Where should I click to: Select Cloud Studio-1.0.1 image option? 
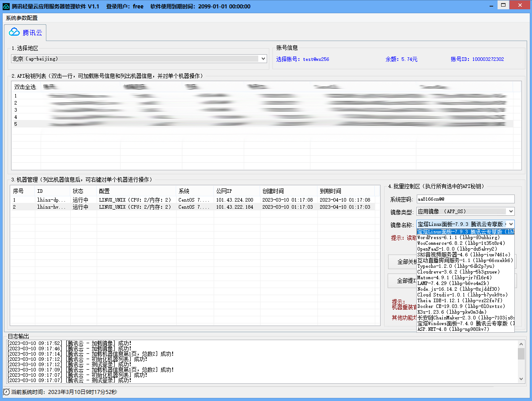coord(465,295)
